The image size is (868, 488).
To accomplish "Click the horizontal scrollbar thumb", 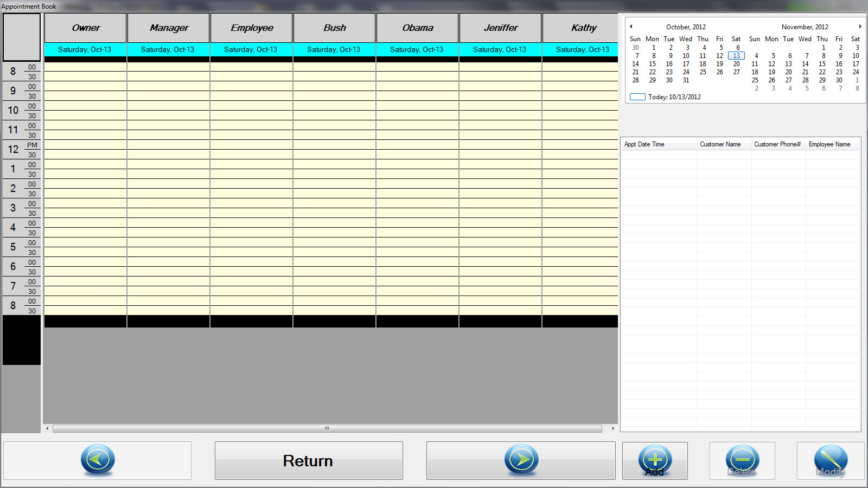I will tap(327, 428).
